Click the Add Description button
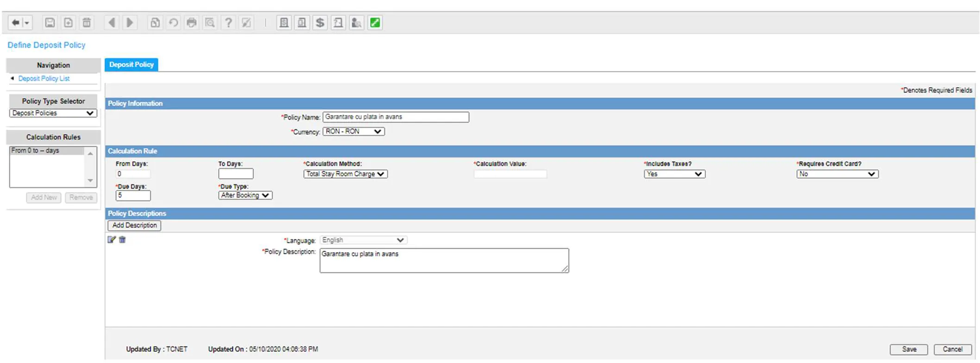This screenshot has width=980, height=363. pos(134,225)
